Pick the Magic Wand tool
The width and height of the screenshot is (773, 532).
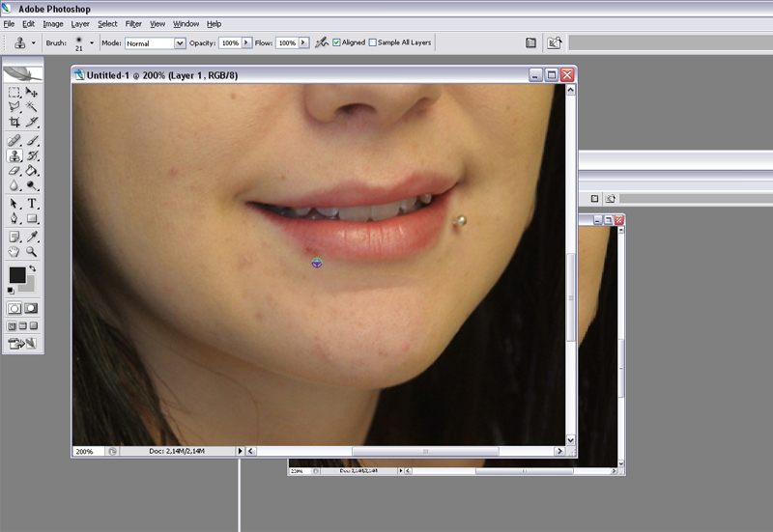(32, 107)
